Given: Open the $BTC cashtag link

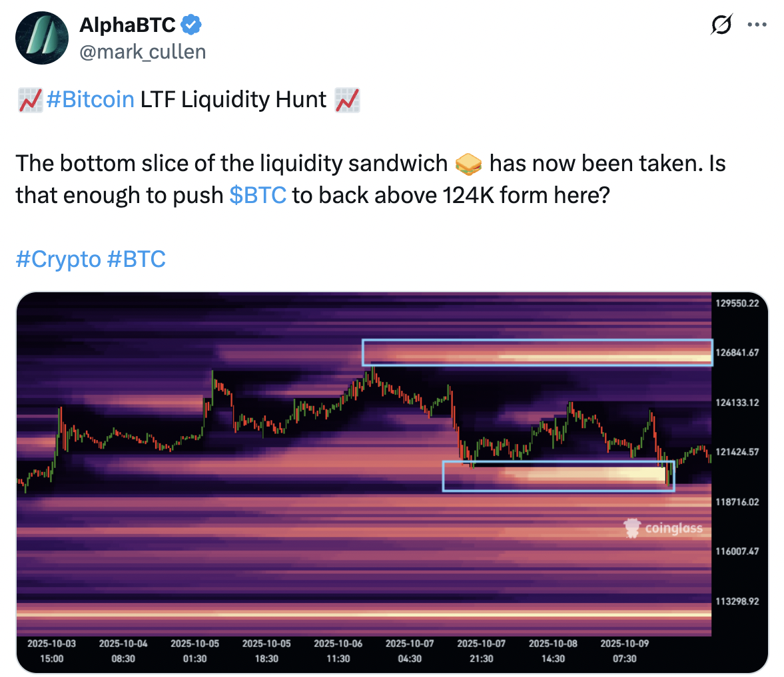Looking at the screenshot, I should (x=258, y=195).
